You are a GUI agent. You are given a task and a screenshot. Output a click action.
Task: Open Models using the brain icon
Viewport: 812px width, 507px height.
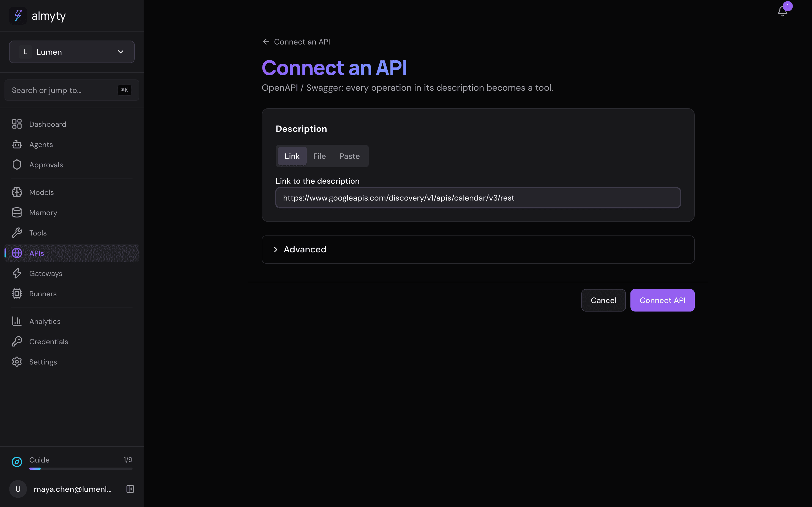tap(17, 192)
